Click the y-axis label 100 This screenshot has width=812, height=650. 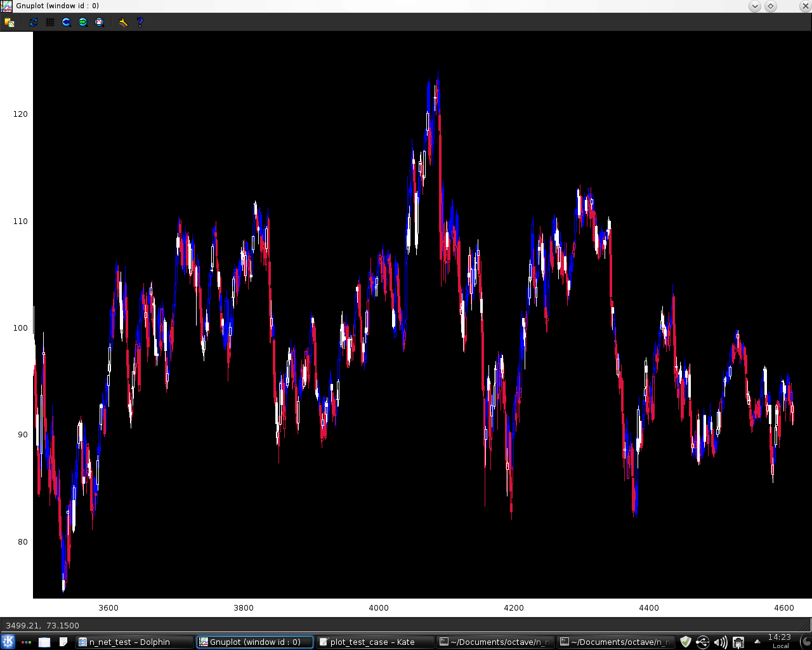click(x=20, y=328)
